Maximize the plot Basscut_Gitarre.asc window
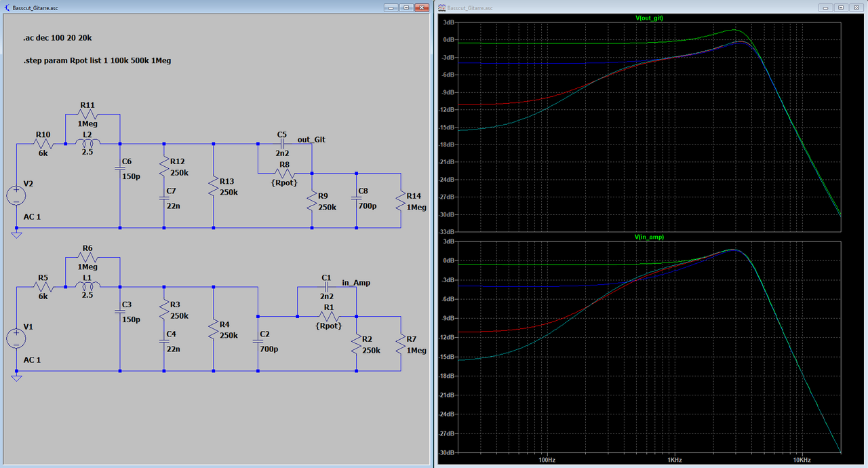Viewport: 868px width, 468px height. pos(841,7)
